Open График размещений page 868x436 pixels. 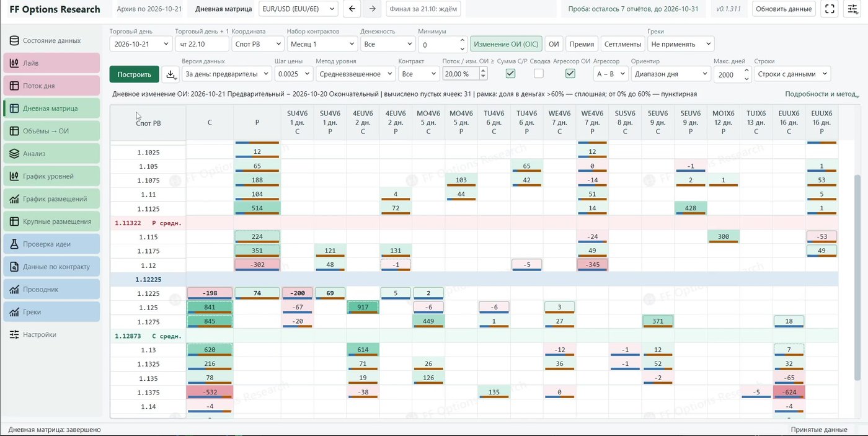pos(51,198)
